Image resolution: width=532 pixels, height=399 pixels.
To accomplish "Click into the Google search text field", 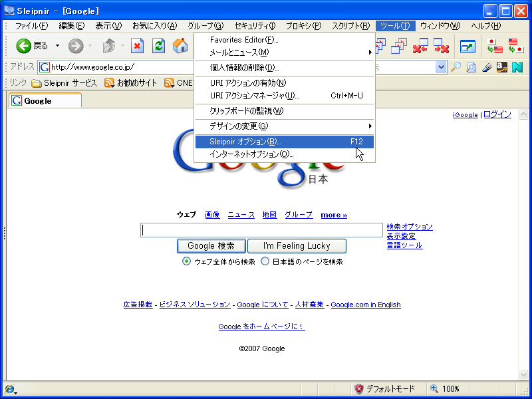I will (261, 230).
